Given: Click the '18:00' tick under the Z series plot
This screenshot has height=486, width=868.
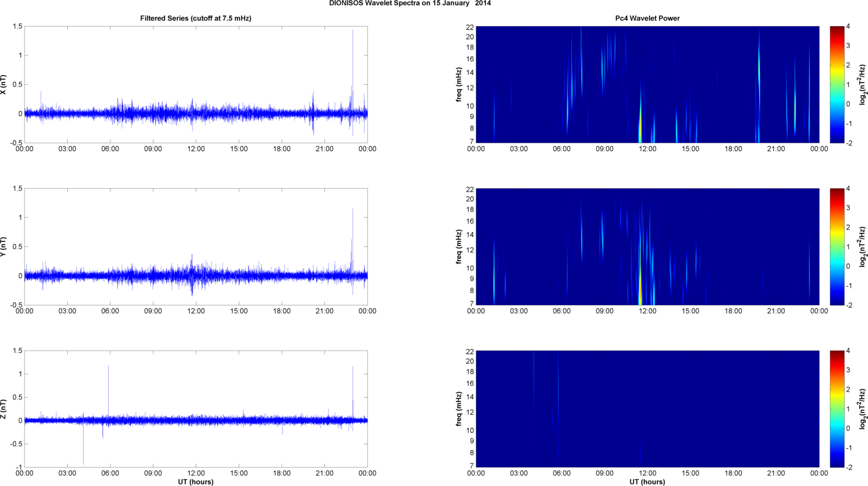Looking at the screenshot, I should (x=282, y=473).
